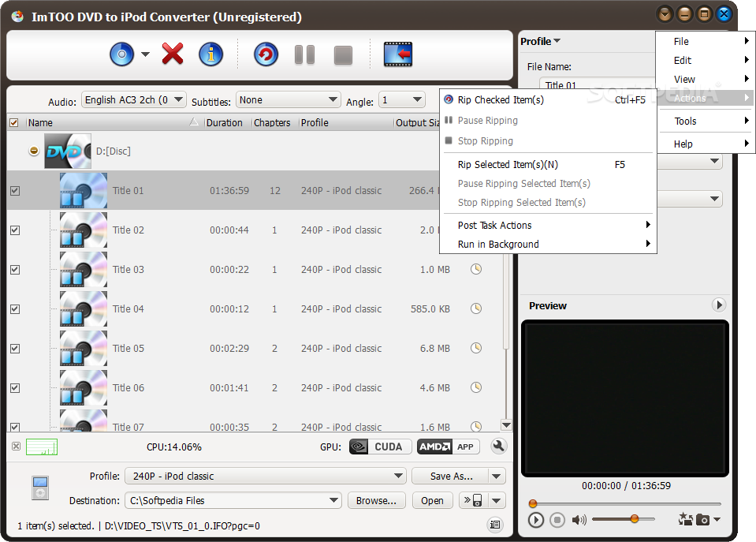The height and width of the screenshot is (542, 756).
Task: Click the clock icon in Title 06 row
Action: tap(476, 387)
